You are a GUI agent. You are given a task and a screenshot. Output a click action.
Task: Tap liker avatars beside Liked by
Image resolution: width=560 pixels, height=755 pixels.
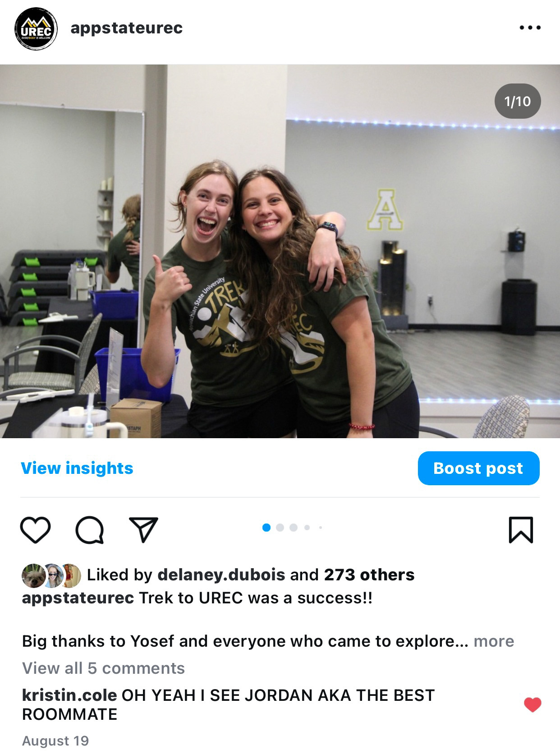(51, 575)
